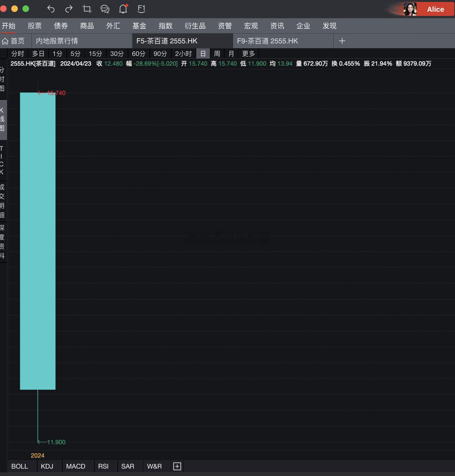455x476 pixels.
Task: Open the 债券 menu
Action: pos(61,26)
